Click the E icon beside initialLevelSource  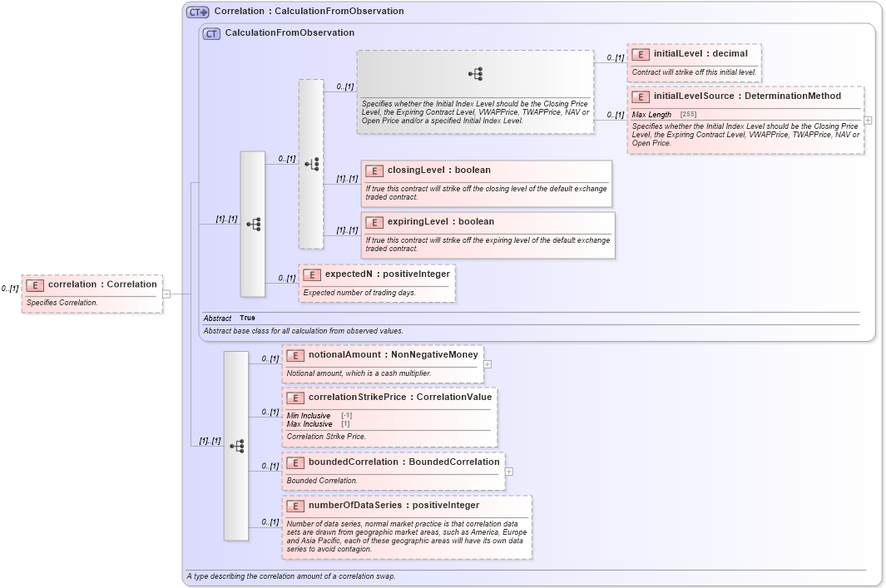coord(641,96)
